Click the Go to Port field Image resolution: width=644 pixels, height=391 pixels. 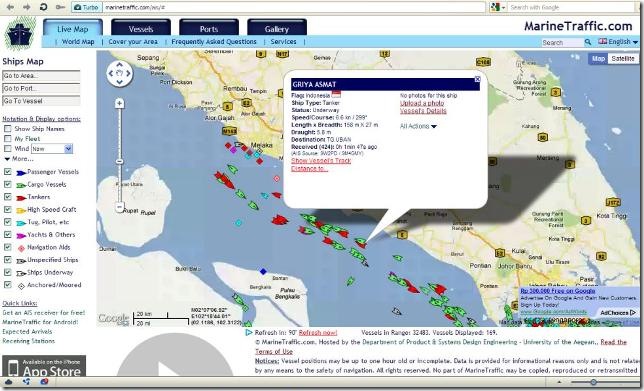pos(41,88)
